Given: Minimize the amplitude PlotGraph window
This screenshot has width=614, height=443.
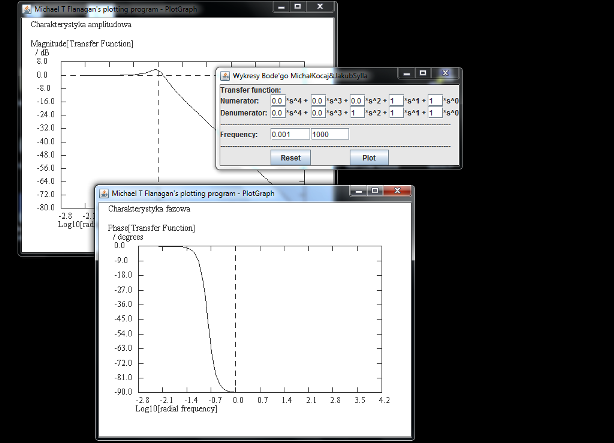Looking at the screenshot, I should (281, 7).
